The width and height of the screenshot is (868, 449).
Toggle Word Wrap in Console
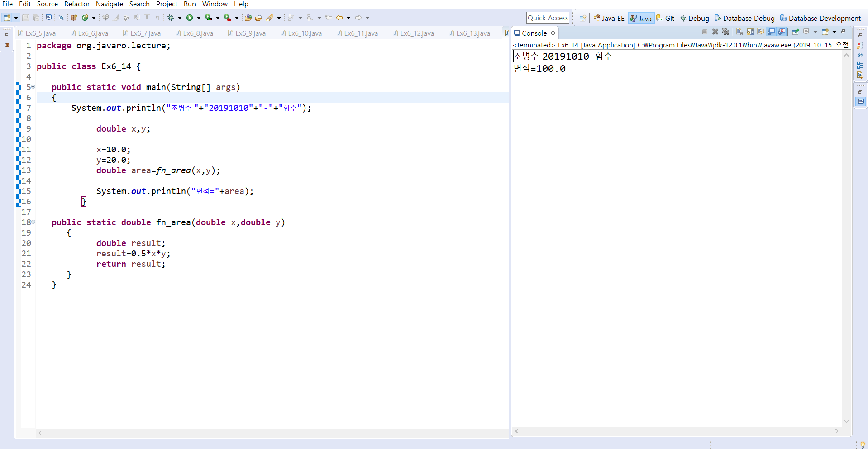(761, 32)
